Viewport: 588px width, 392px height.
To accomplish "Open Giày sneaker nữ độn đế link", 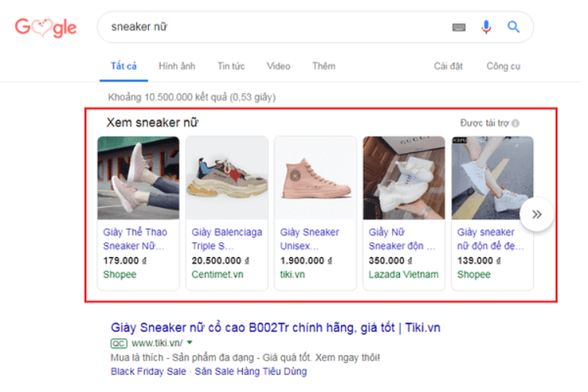I will [490, 239].
